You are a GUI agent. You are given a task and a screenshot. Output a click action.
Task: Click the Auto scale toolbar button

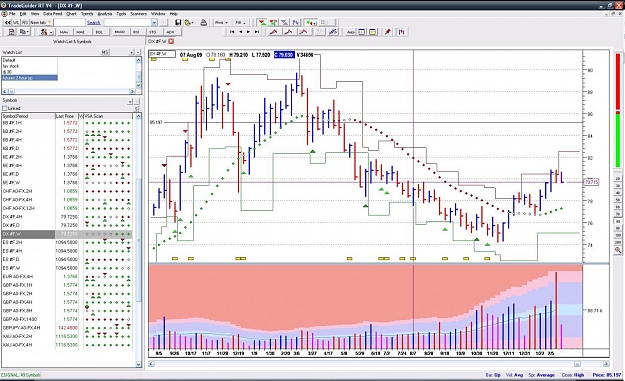pos(351,32)
